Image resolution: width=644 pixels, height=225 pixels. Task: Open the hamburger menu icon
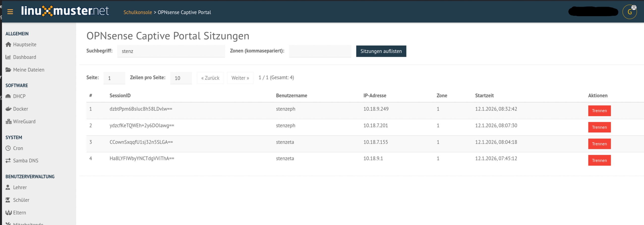point(10,12)
